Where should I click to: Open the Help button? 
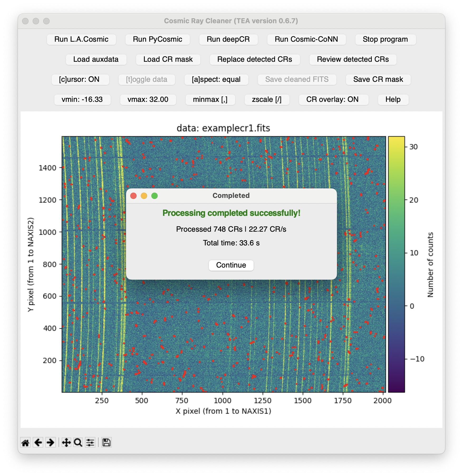(393, 99)
